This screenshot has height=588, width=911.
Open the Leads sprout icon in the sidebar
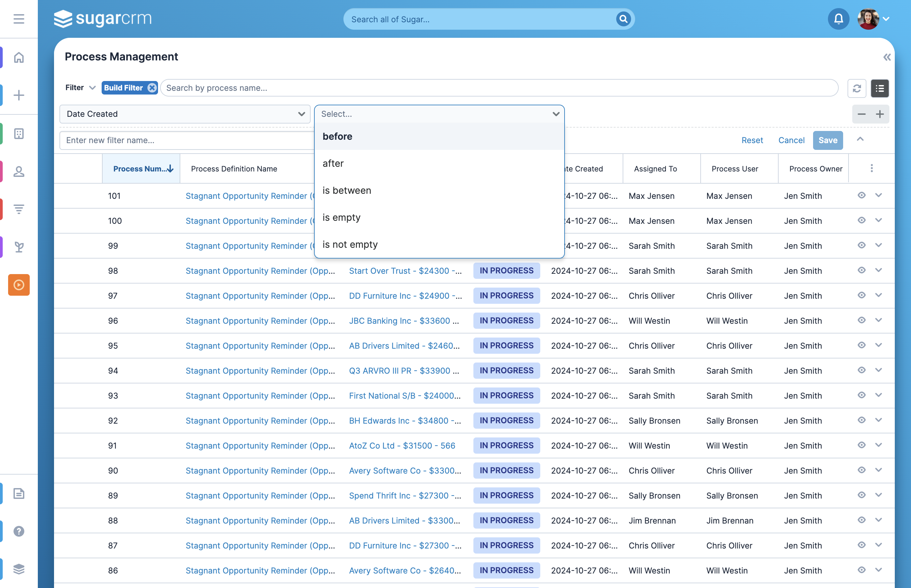click(x=19, y=247)
